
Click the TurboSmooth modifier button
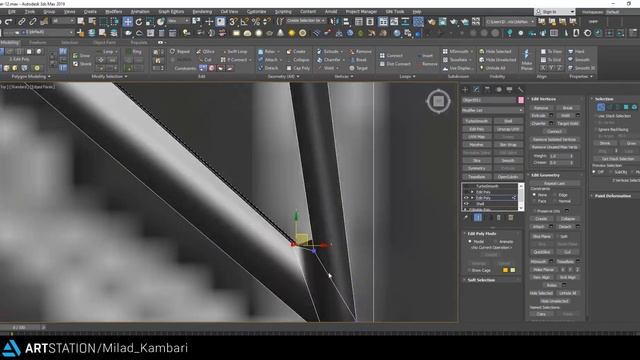pos(477,121)
